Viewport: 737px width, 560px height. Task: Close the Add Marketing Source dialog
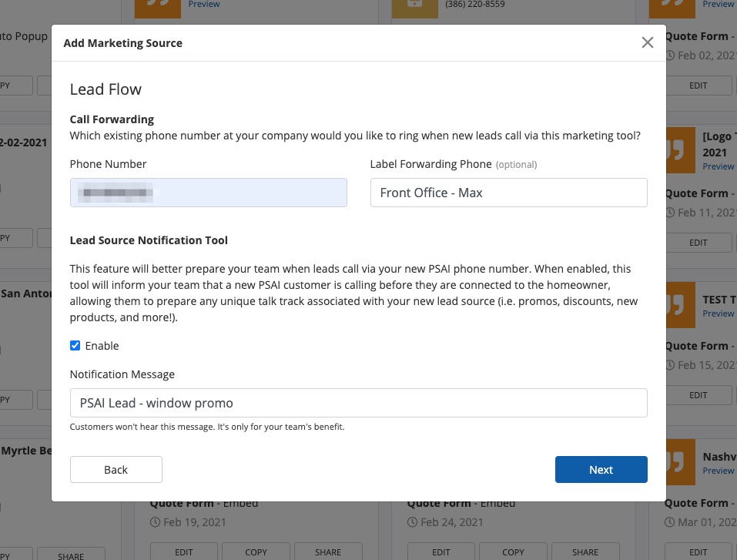(648, 42)
